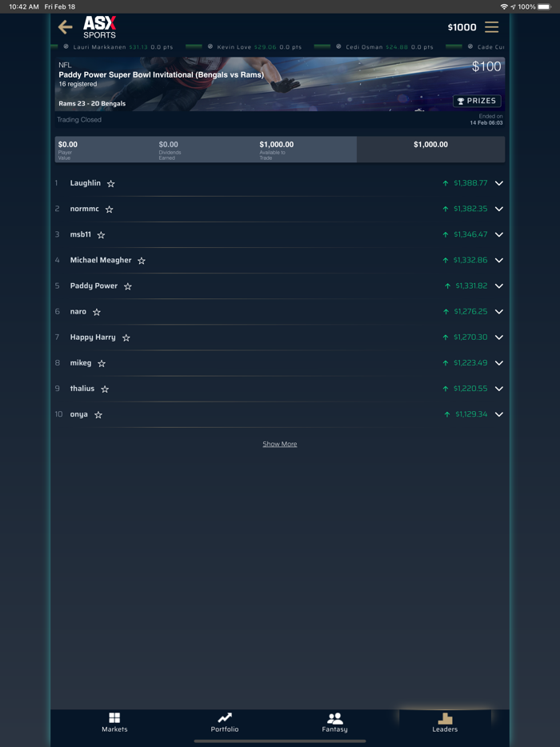560x747 pixels.
Task: Expand thalius's row chevron
Action: (x=499, y=389)
